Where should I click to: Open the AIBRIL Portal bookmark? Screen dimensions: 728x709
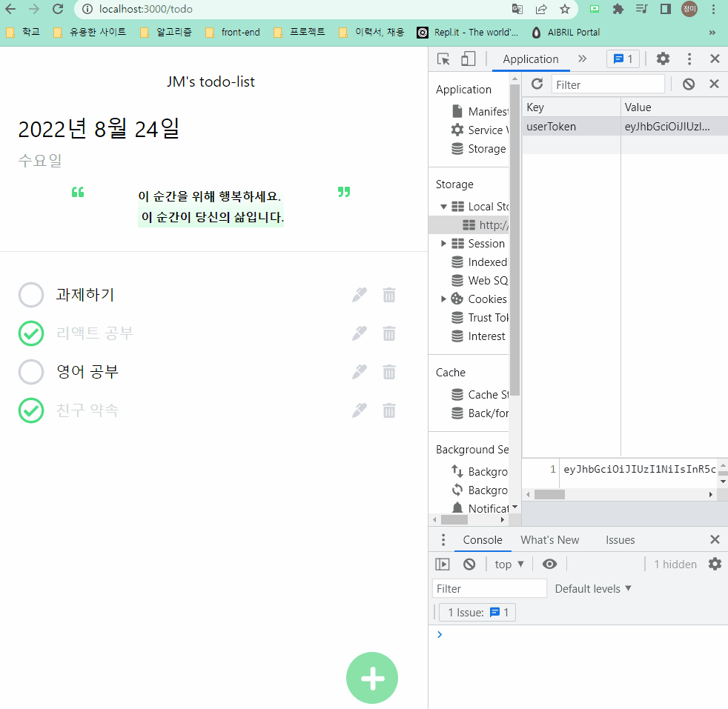566,32
